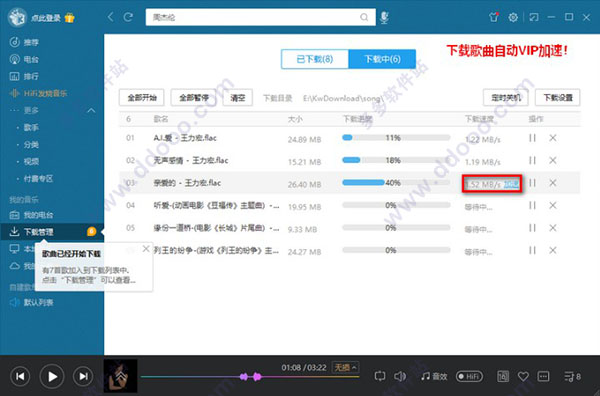Open the more options icon in player bar

click(x=543, y=376)
